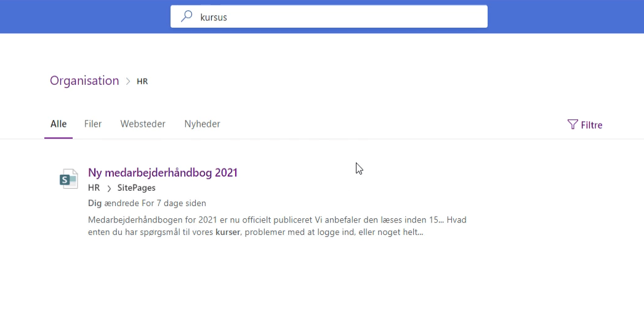This screenshot has height=318, width=644.
Task: Click the SharePoint page file icon
Action: [68, 179]
